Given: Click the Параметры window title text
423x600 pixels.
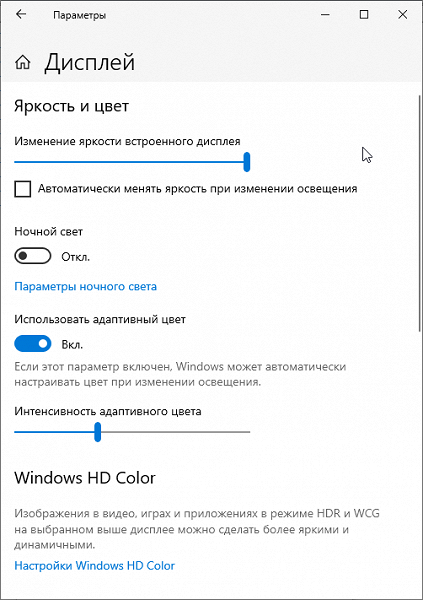Looking at the screenshot, I should (x=79, y=15).
